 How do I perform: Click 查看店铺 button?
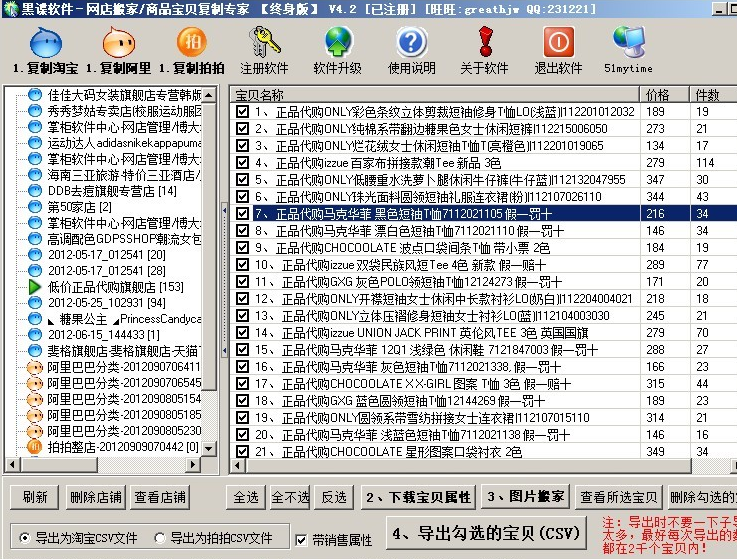click(x=160, y=497)
